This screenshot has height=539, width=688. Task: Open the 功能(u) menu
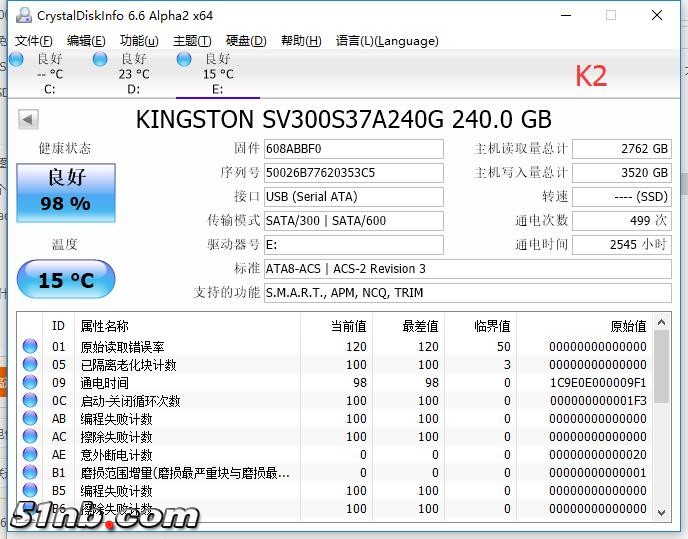tap(139, 41)
